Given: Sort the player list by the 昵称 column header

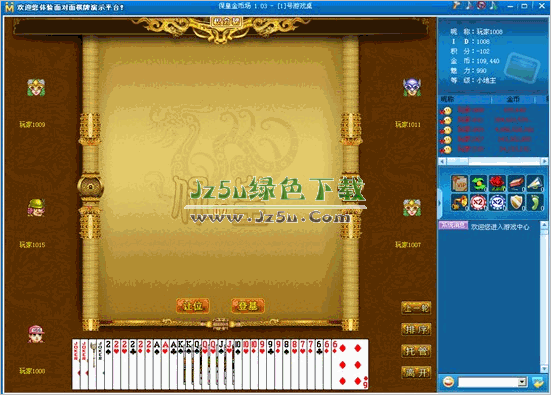Looking at the screenshot, I should coord(465,99).
